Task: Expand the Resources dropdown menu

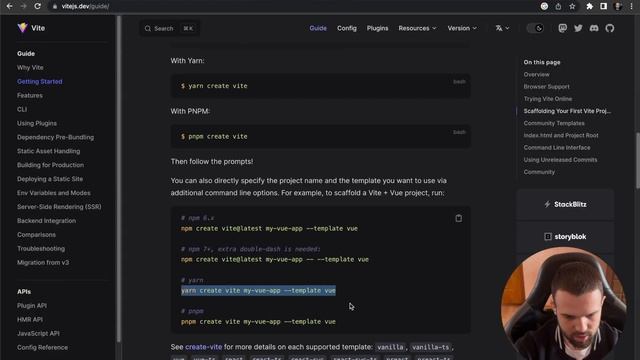Action: tap(417, 28)
